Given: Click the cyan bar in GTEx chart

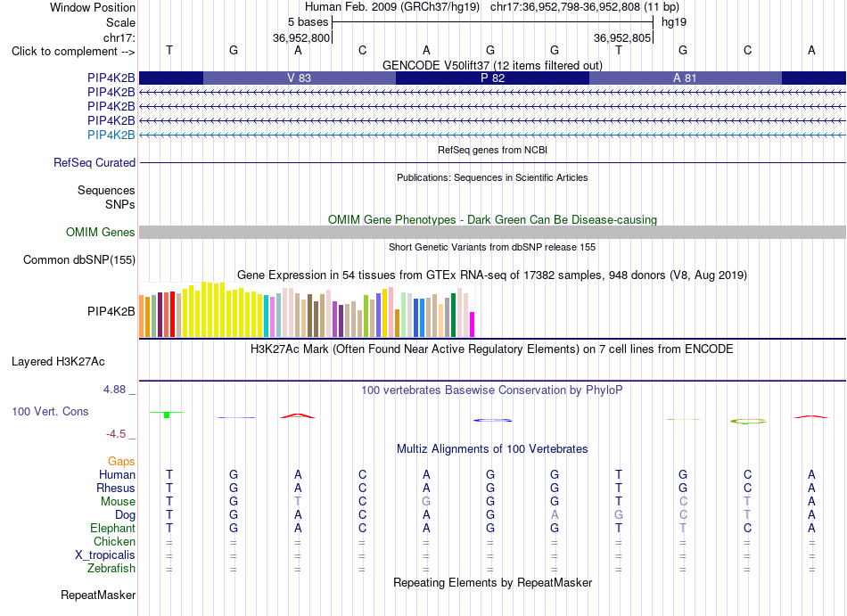Looking at the screenshot, I should [x=267, y=316].
